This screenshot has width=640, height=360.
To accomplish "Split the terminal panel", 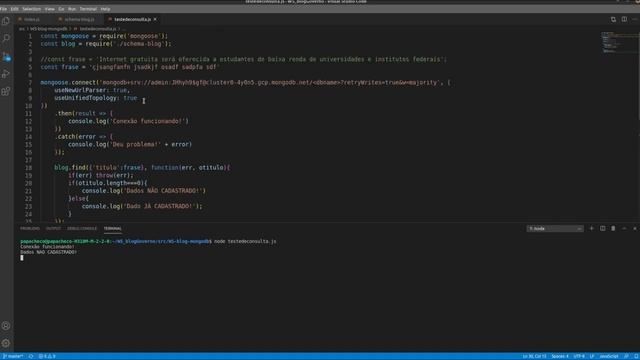I will [x=602, y=229].
